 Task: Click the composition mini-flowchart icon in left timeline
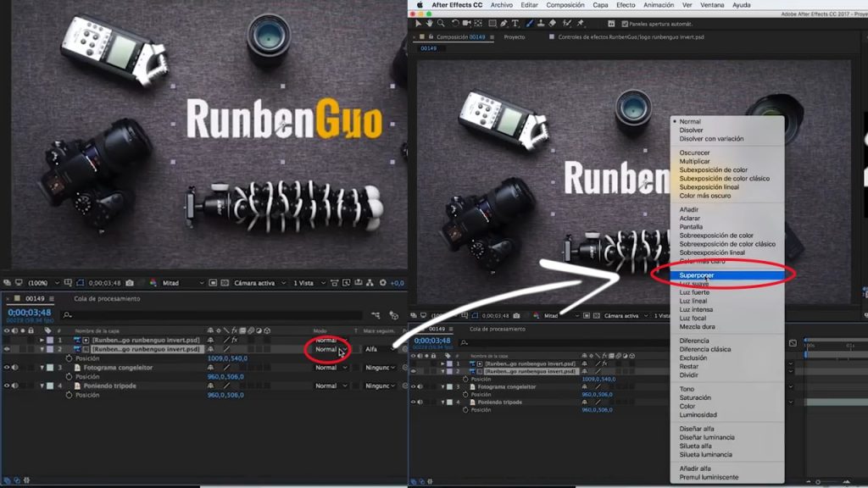pyautogui.click(x=376, y=315)
